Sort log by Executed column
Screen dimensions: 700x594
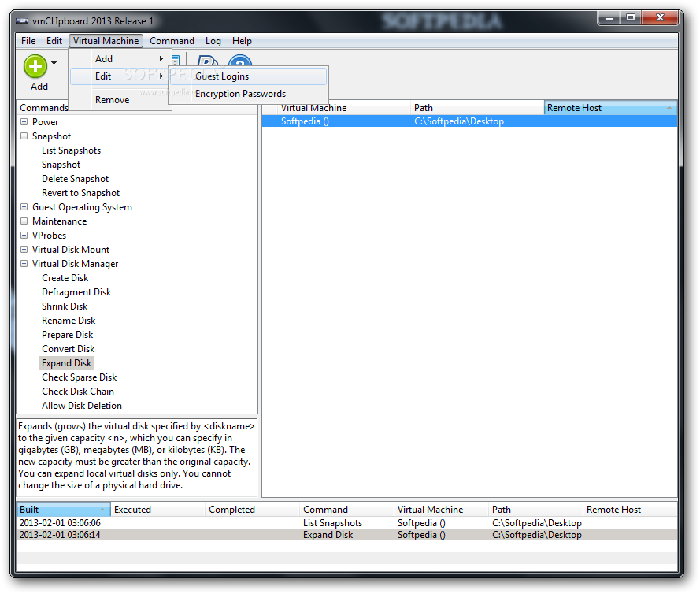158,510
